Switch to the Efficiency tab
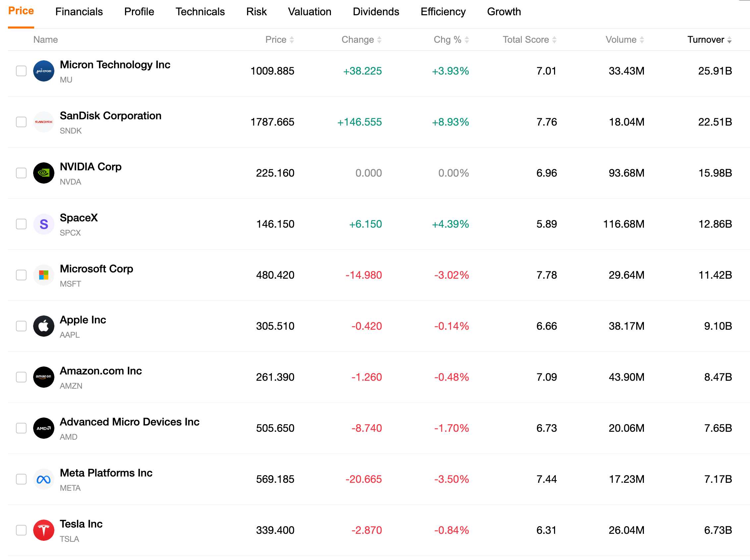750x560 pixels. pyautogui.click(x=443, y=12)
